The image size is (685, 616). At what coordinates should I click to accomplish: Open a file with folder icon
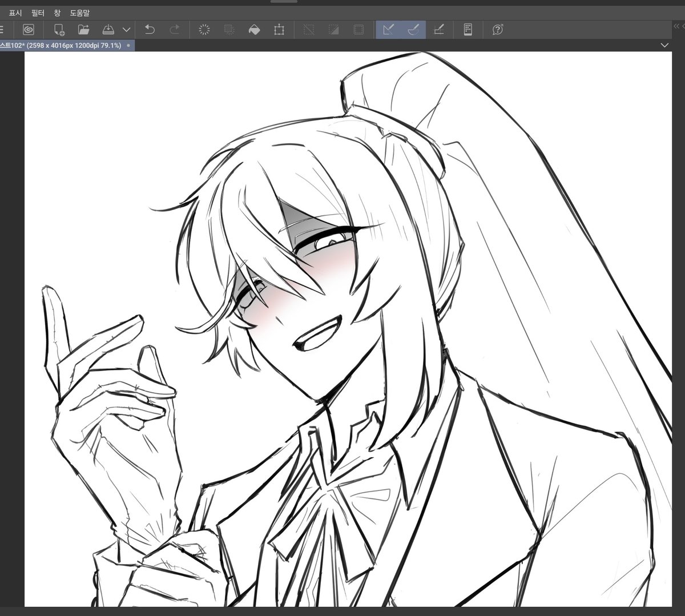(x=84, y=30)
